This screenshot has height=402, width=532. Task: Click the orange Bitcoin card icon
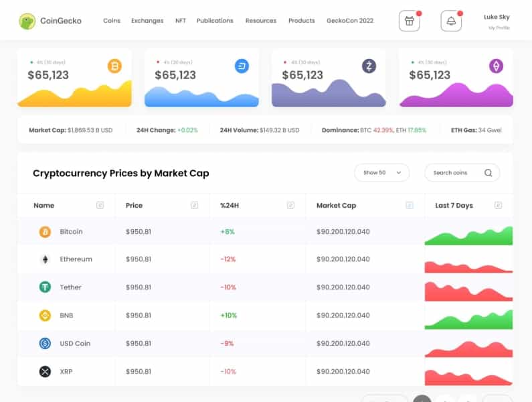point(114,66)
